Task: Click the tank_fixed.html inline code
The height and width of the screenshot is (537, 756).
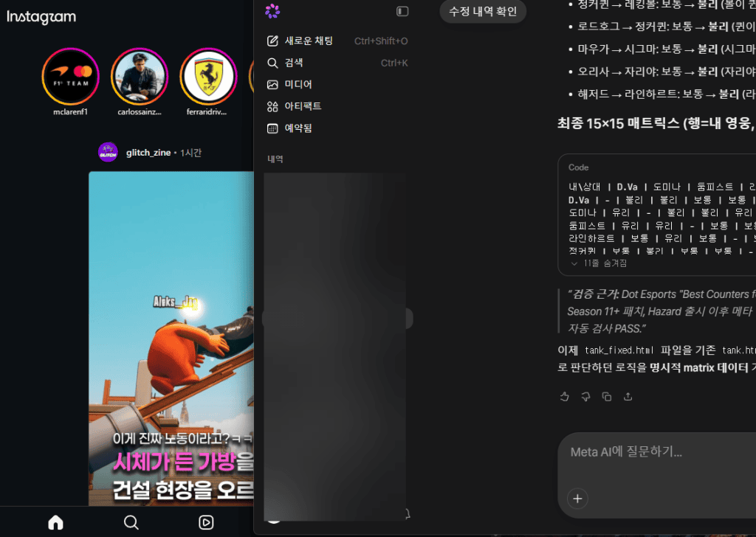Action: pos(619,350)
